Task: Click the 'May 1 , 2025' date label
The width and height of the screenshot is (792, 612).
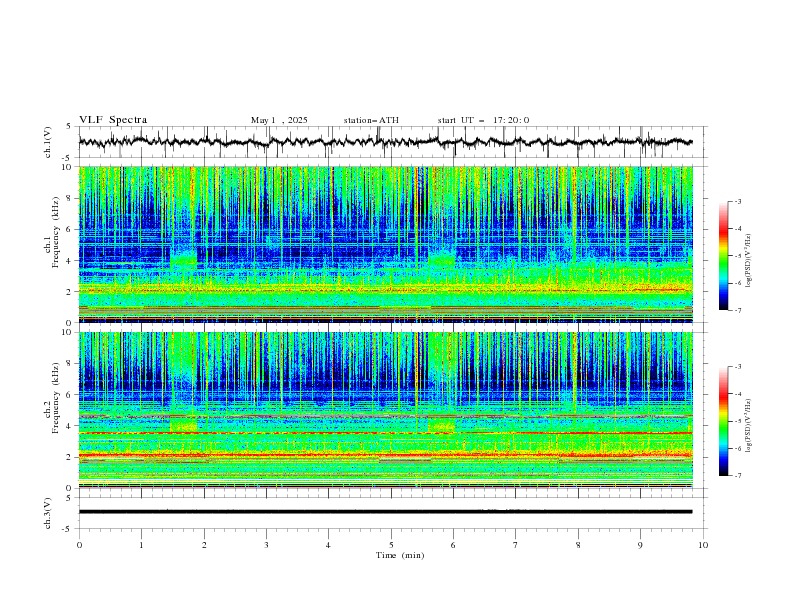Action: [x=279, y=120]
